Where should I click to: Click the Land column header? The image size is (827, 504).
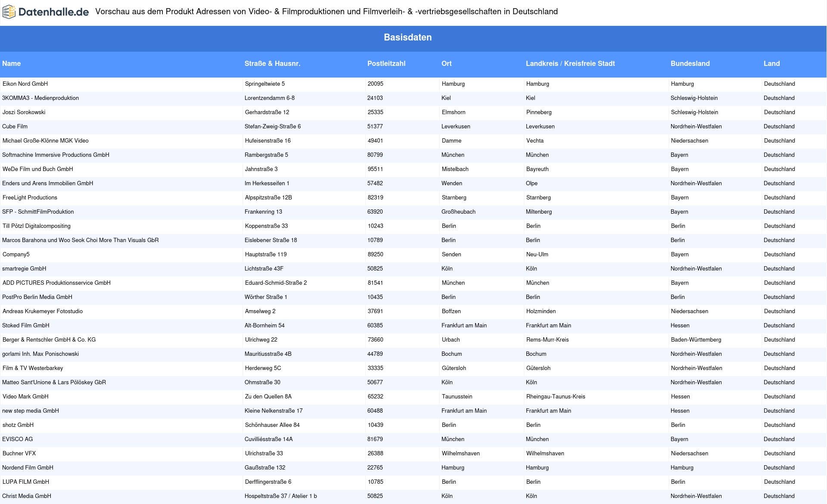(771, 64)
